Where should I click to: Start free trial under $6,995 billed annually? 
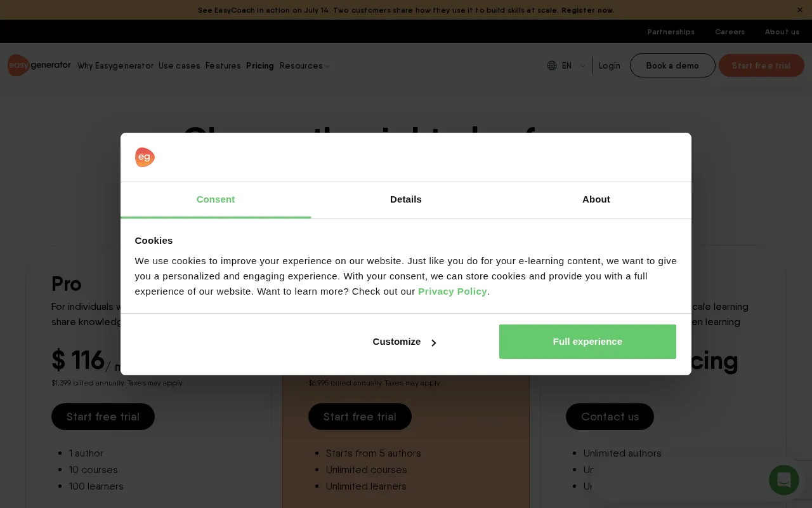pyautogui.click(x=360, y=417)
